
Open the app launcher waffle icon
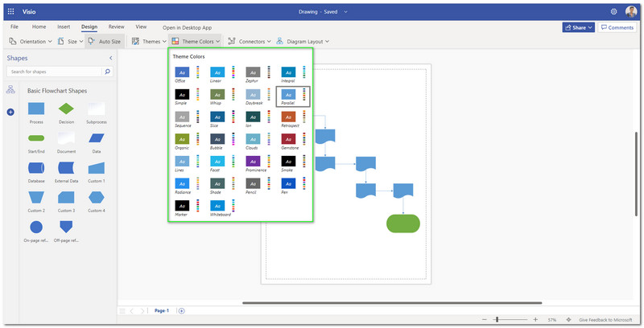pos(10,11)
